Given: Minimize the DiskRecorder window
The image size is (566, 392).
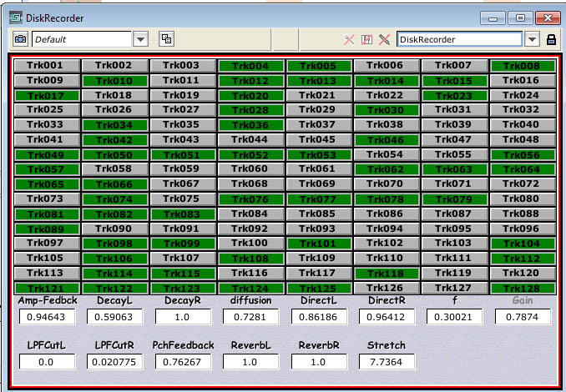Looking at the screenshot, I should [493, 18].
